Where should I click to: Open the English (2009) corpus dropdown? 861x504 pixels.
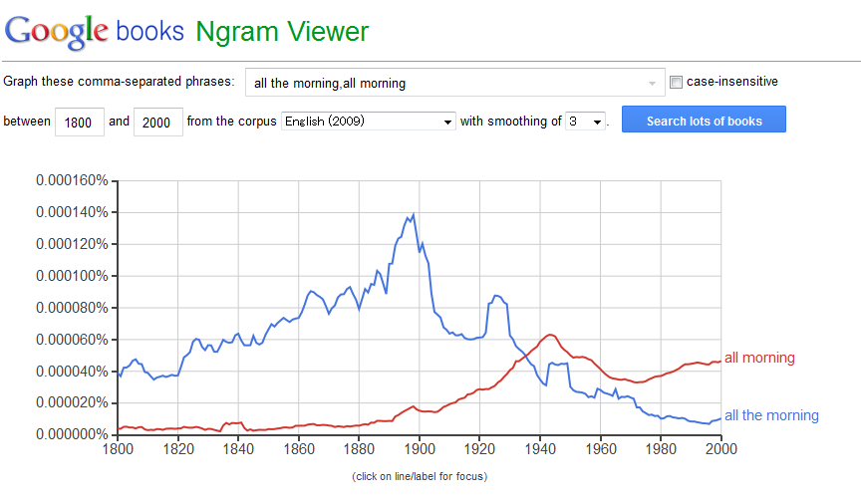(369, 122)
